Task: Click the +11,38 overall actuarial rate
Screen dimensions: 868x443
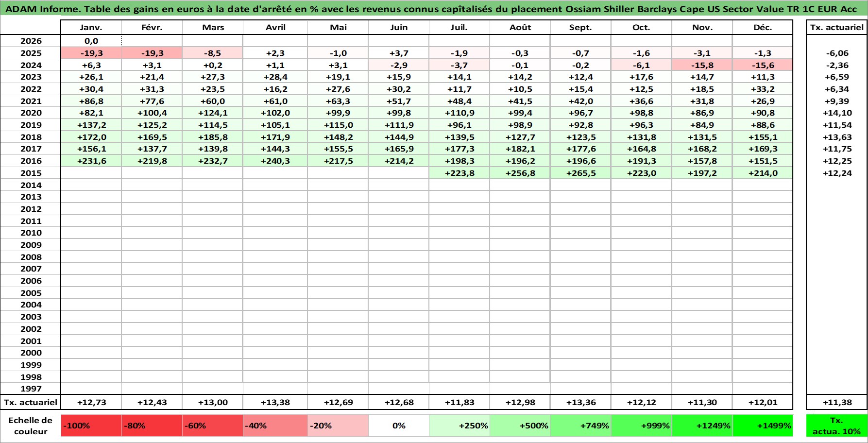Action: (837, 402)
